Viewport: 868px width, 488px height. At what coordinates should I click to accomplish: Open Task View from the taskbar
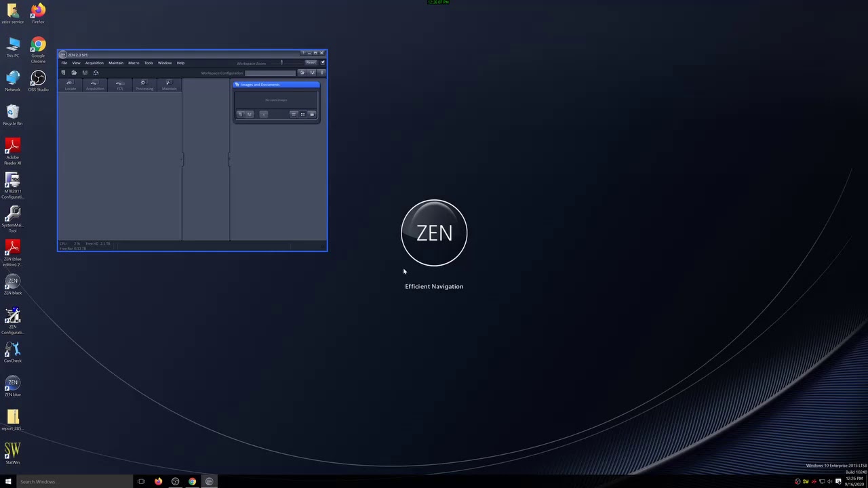tap(141, 481)
